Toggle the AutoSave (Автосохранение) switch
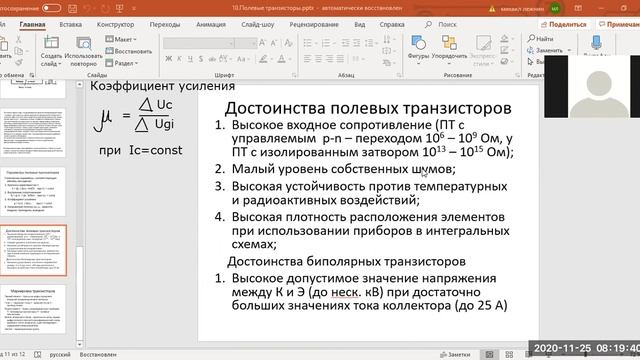This screenshot has height=360, width=640. click(51, 8)
